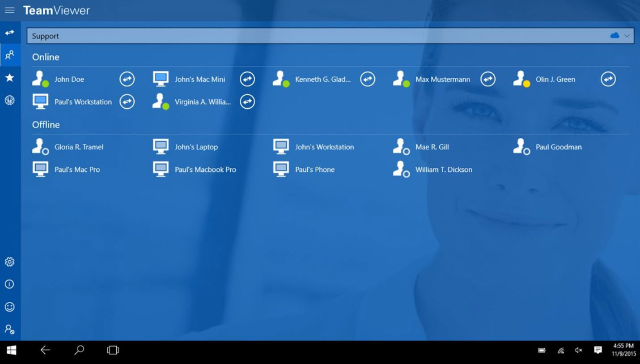Expand the Support group dropdown
The height and width of the screenshot is (364, 640).
628,35
